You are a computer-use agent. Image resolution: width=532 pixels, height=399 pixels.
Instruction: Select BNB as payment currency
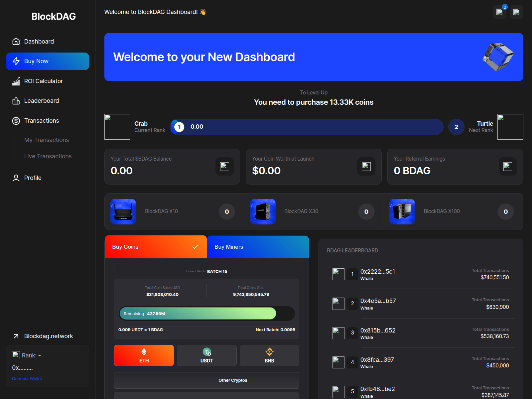(x=269, y=355)
